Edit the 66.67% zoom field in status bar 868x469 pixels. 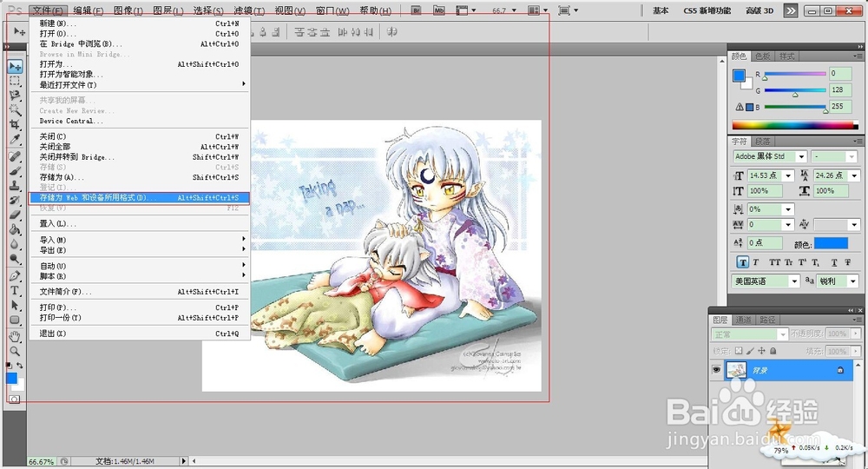[x=42, y=461]
